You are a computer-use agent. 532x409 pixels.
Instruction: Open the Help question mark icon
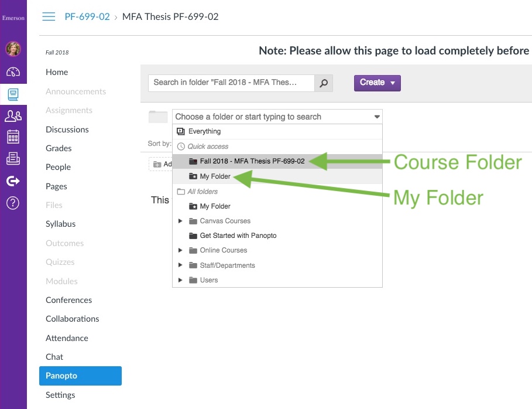(13, 203)
